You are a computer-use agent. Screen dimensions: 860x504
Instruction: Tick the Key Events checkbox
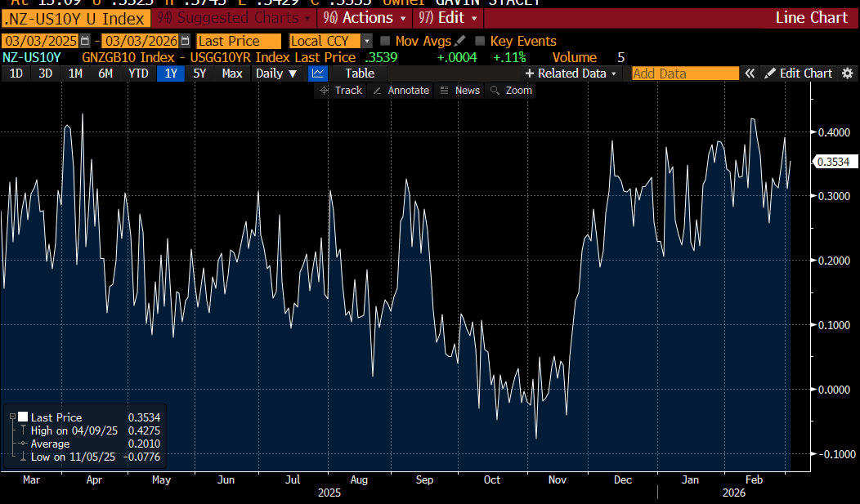click(x=480, y=41)
